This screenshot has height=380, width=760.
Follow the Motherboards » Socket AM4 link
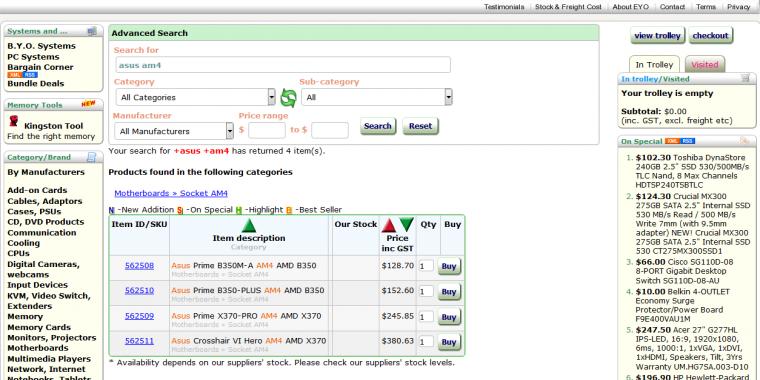(171, 193)
